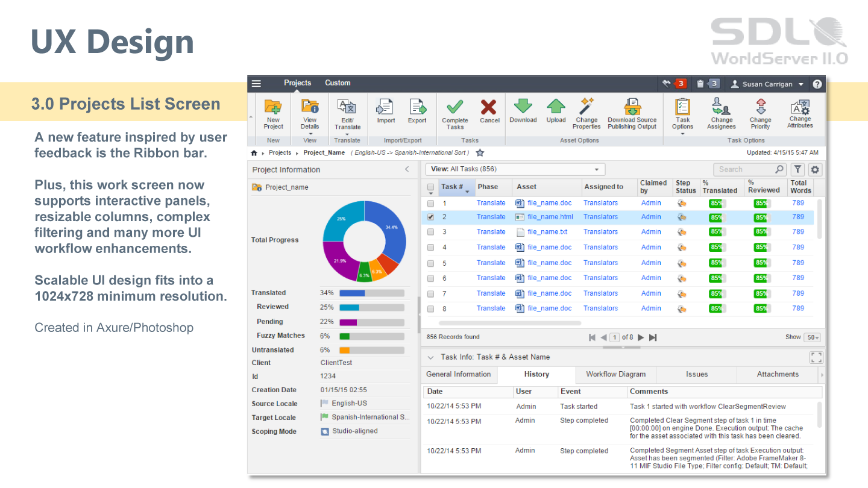Collapse the Task Info panel chevron
The height and width of the screenshot is (488, 868).
tap(430, 357)
